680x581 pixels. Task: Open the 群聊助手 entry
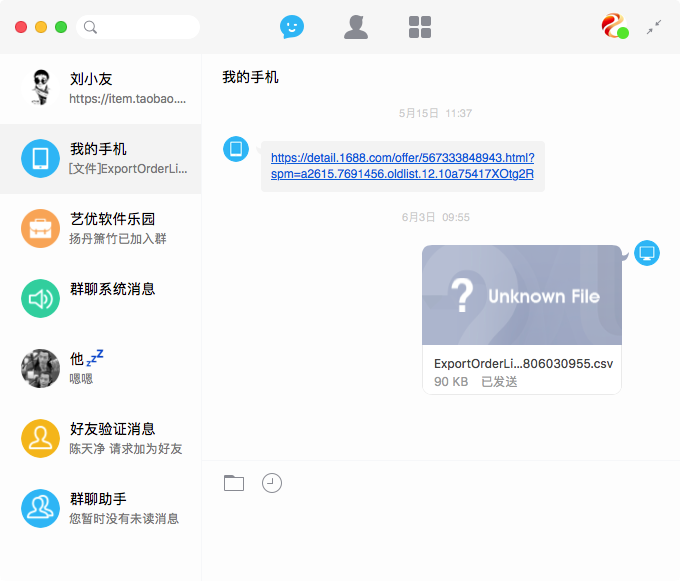click(x=101, y=508)
